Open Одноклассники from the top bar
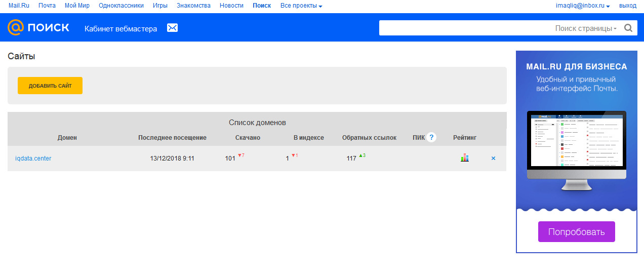Viewport: 644px width, 278px height. click(121, 6)
